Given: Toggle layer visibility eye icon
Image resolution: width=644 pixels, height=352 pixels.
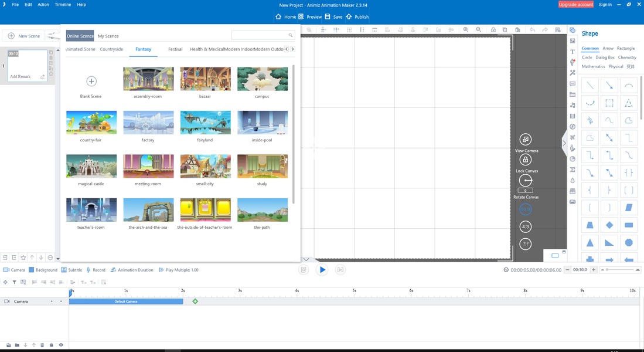Looking at the screenshot, I should (x=61, y=345).
